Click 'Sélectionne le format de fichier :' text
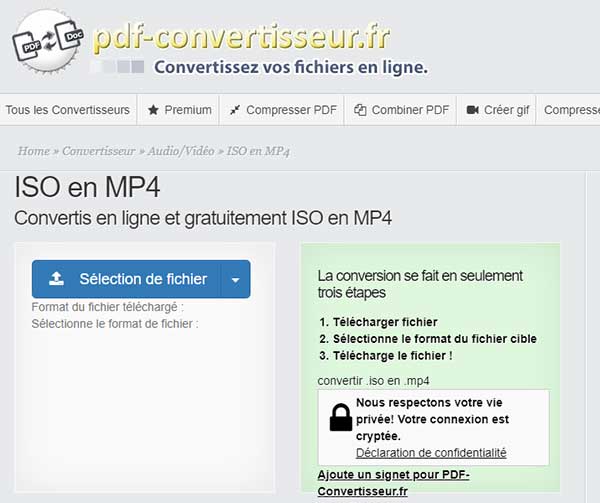The image size is (600, 503). 115,324
